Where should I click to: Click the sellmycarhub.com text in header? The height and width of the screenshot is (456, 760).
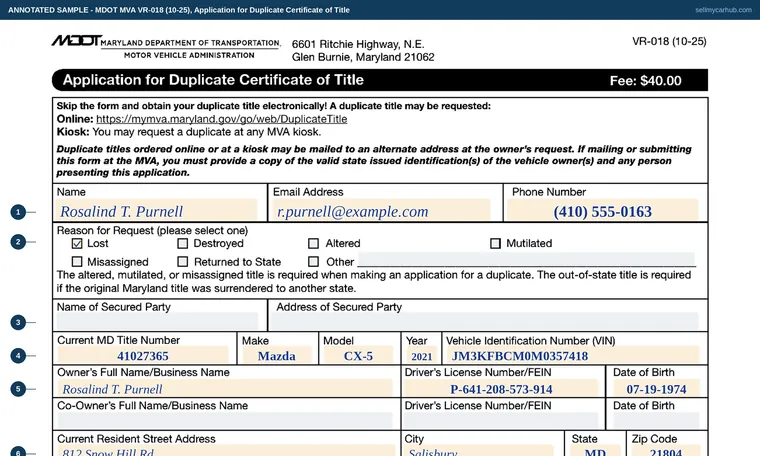723,10
